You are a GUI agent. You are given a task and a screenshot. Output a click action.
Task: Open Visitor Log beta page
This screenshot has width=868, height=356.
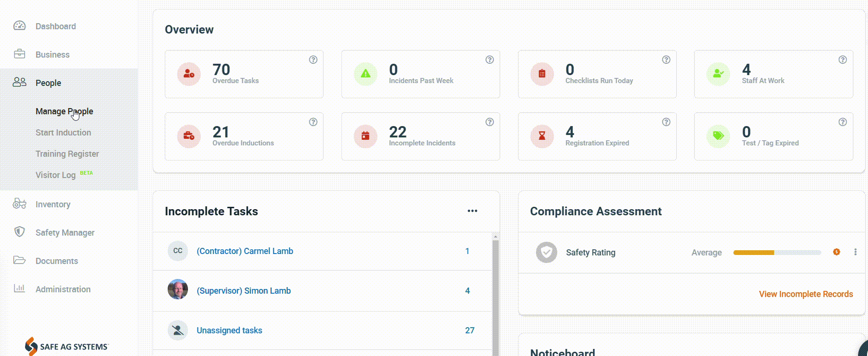55,175
